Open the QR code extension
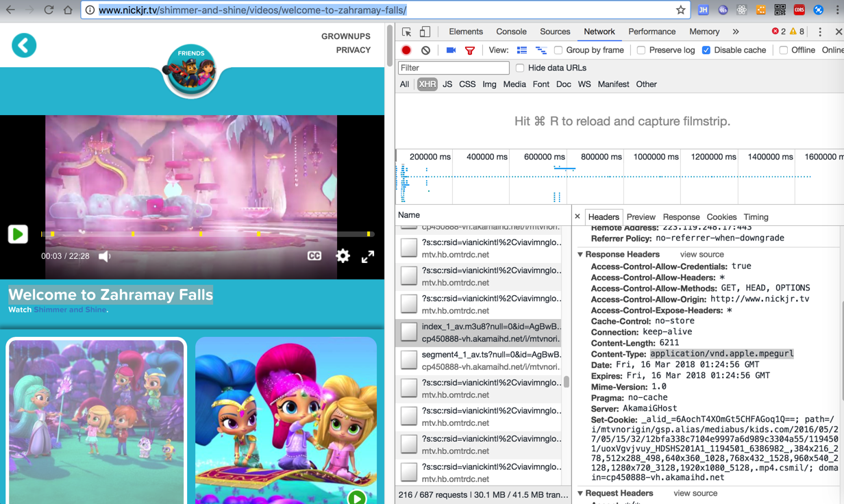Image resolution: width=844 pixels, height=504 pixels. tap(780, 10)
